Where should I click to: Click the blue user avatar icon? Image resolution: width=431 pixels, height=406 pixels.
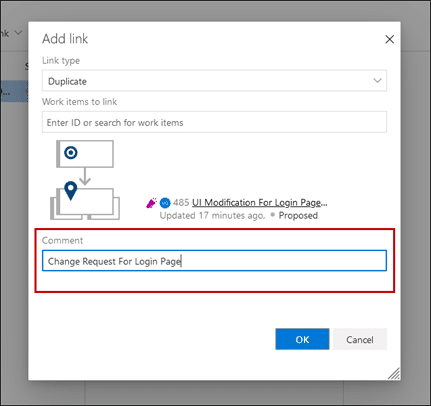pos(165,203)
